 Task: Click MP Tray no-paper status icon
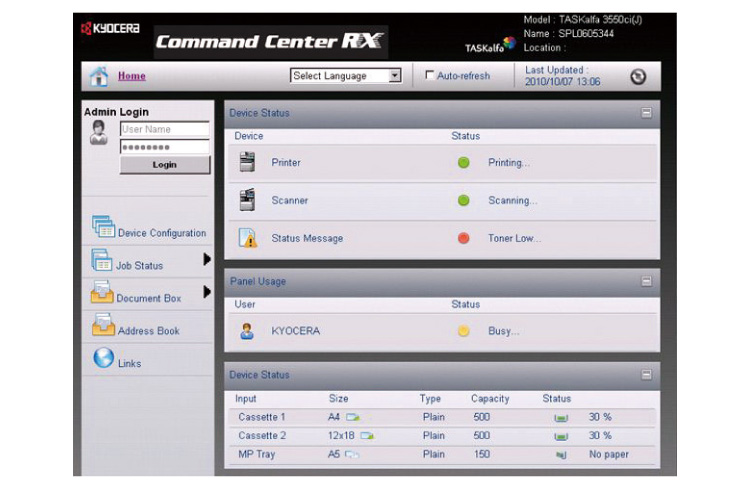[562, 455]
